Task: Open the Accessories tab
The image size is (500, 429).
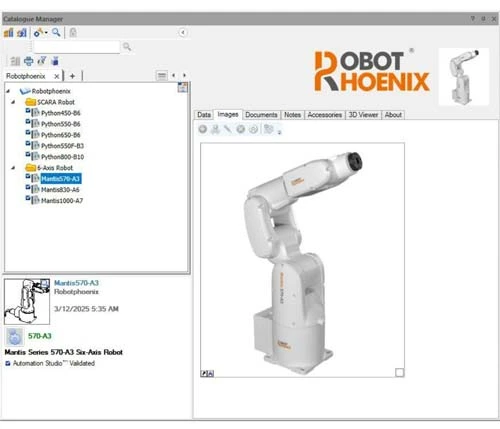Action: [x=325, y=115]
